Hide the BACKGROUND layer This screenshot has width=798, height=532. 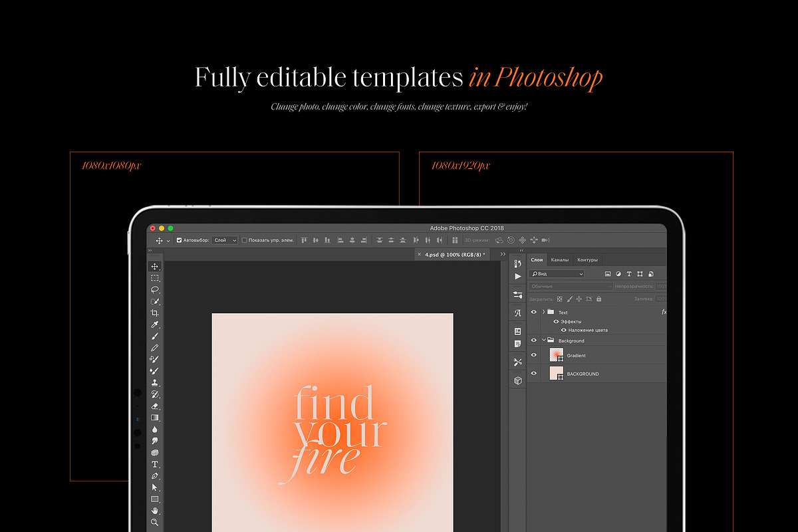pyautogui.click(x=533, y=374)
